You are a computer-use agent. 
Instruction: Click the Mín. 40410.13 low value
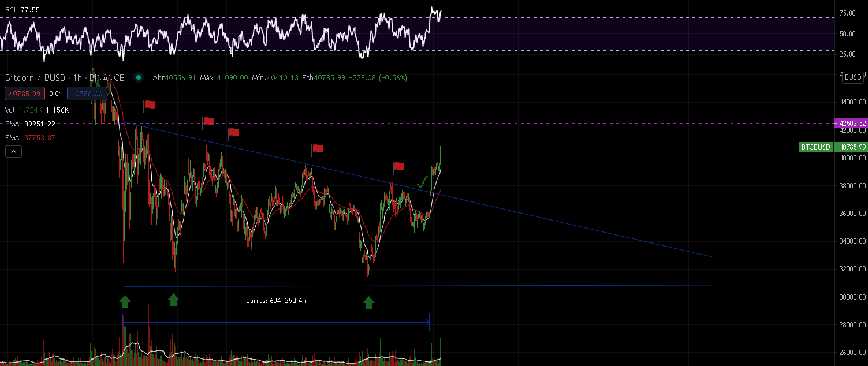click(275, 77)
